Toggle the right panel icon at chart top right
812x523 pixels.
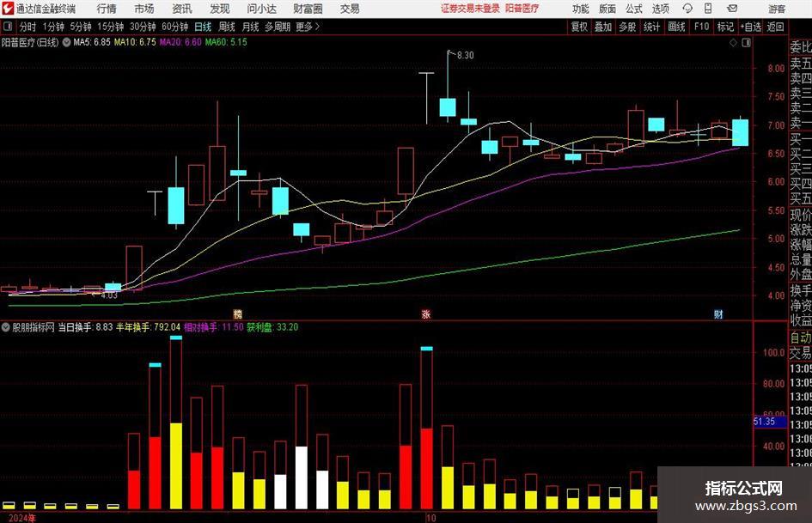pyautogui.click(x=746, y=43)
